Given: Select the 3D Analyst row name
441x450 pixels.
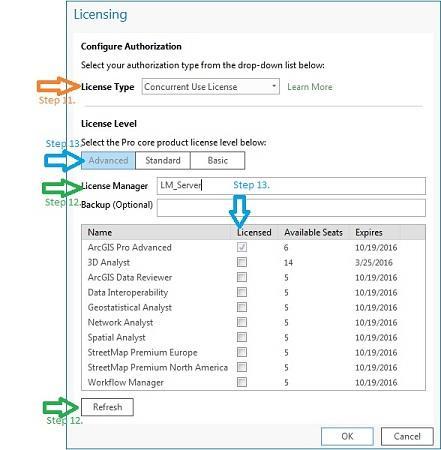Looking at the screenshot, I should point(109,262).
